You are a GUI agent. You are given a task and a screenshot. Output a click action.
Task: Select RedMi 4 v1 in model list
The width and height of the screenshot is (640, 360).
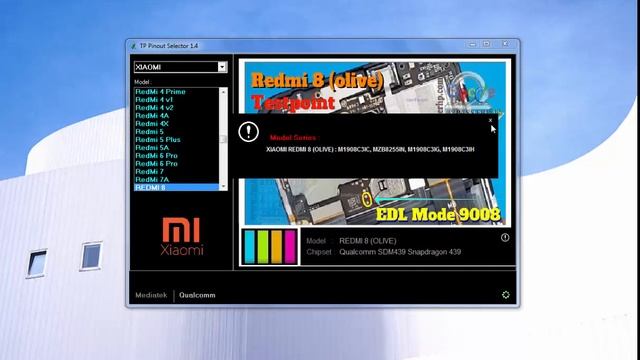tap(154, 100)
